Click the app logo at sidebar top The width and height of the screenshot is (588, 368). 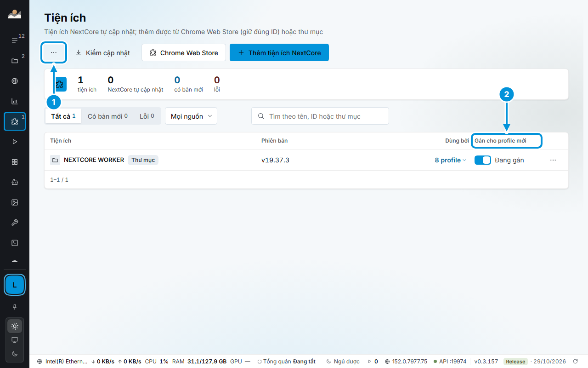(x=15, y=14)
